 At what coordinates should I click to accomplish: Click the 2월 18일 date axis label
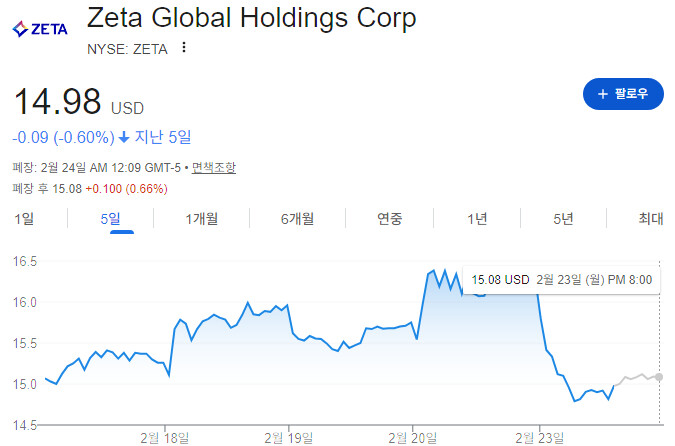coord(164,436)
